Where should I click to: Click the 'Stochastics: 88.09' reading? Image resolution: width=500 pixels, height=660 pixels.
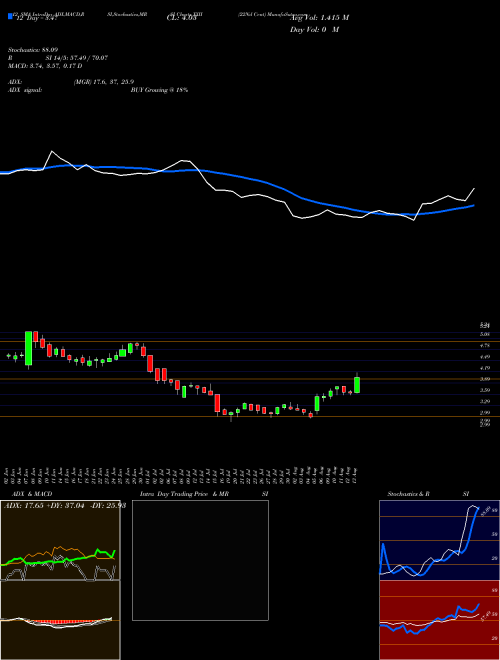(33, 50)
